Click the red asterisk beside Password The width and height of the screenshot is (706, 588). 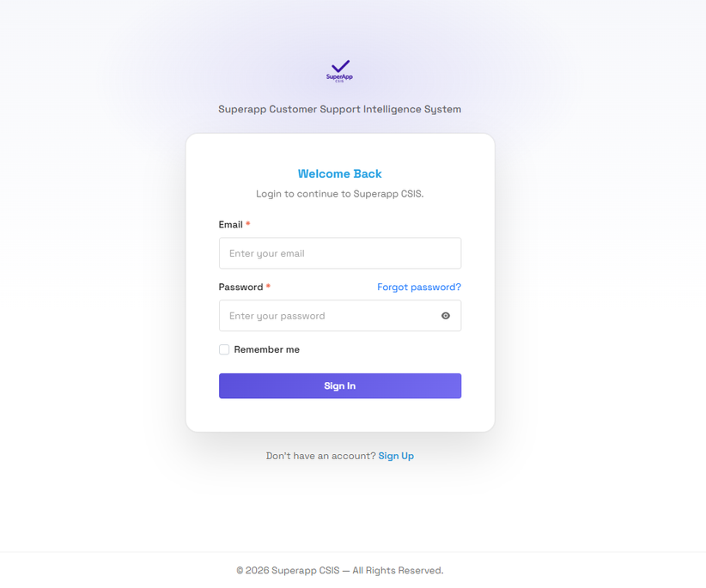(268, 286)
